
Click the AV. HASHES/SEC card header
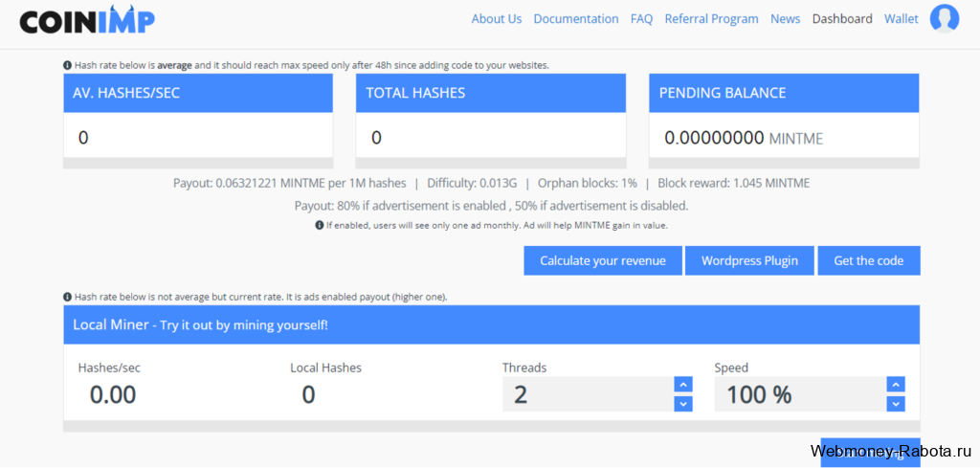(x=198, y=93)
